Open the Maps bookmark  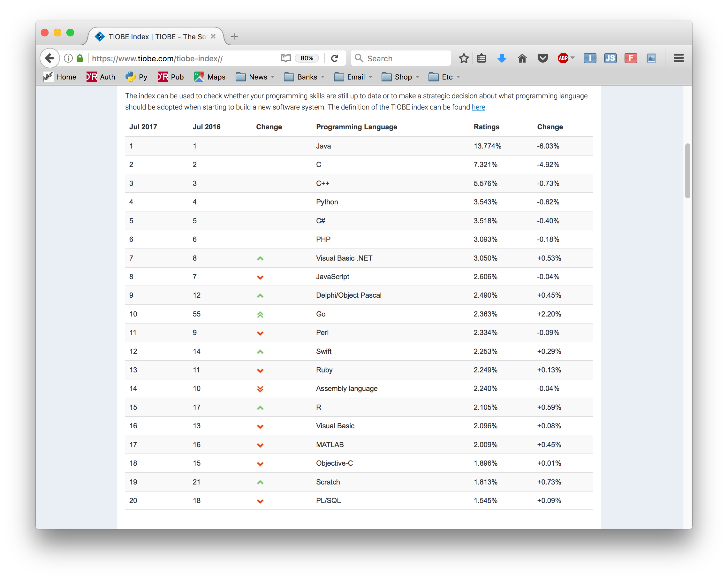[210, 77]
